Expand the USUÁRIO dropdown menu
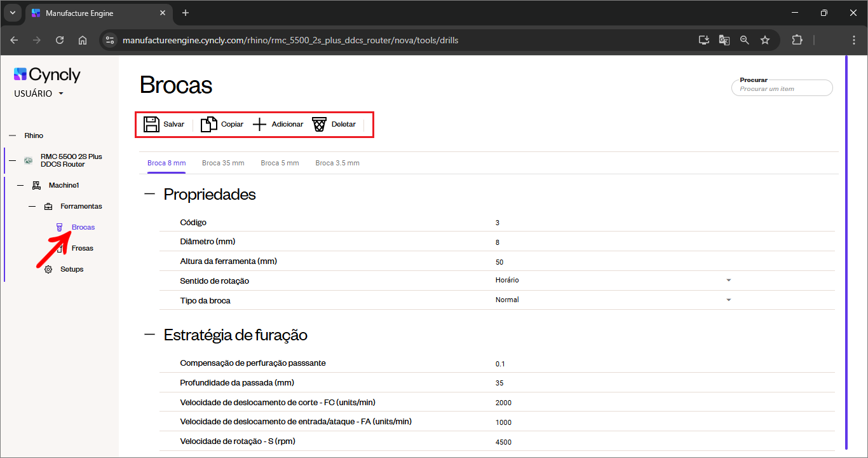868x458 pixels. coord(61,94)
